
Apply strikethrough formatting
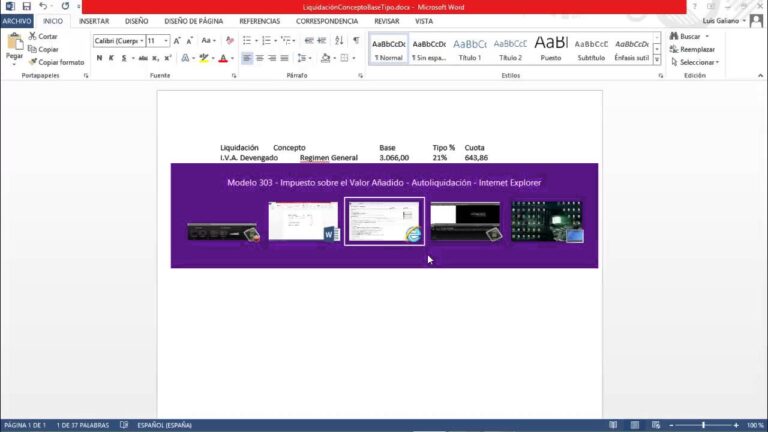[143, 58]
